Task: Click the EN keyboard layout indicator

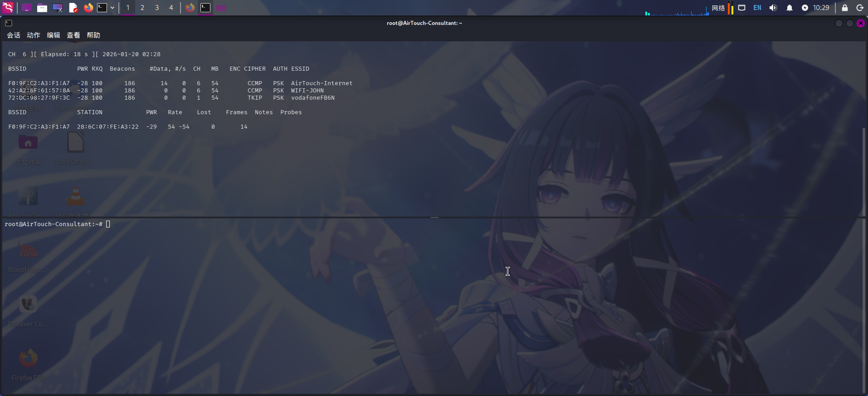Action: 757,8
